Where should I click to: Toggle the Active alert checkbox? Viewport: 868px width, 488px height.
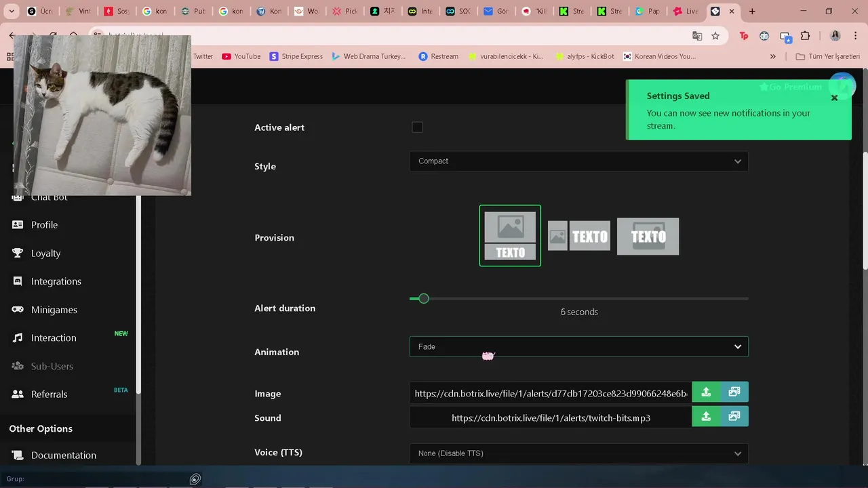pyautogui.click(x=417, y=127)
